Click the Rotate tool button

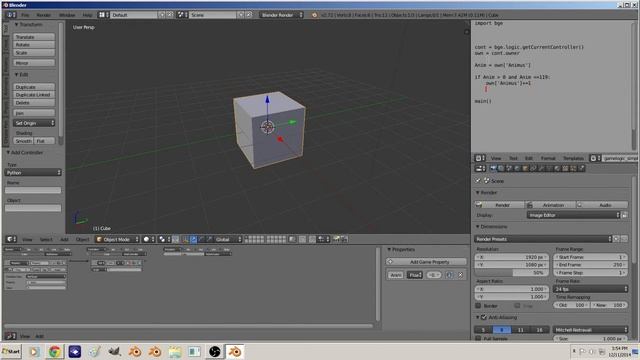tap(34, 44)
